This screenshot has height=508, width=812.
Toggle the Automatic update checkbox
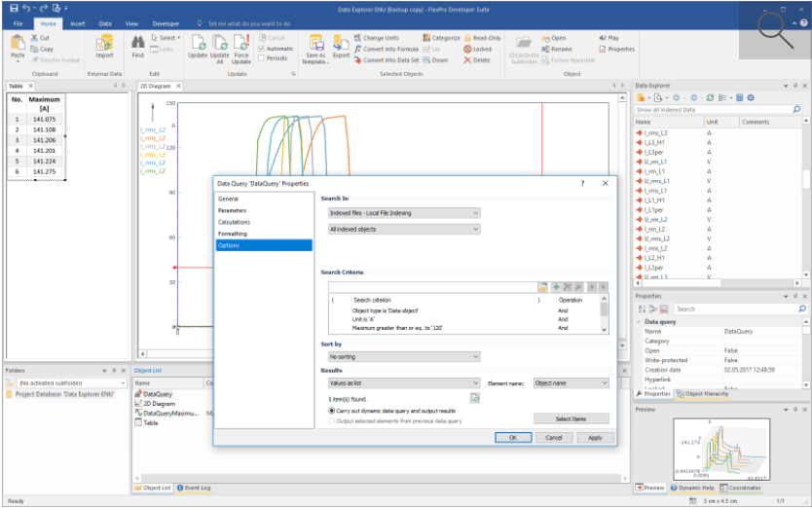(262, 49)
